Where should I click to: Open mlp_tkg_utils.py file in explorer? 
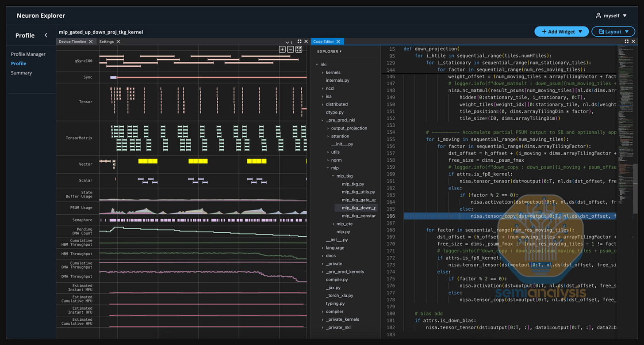click(358, 192)
